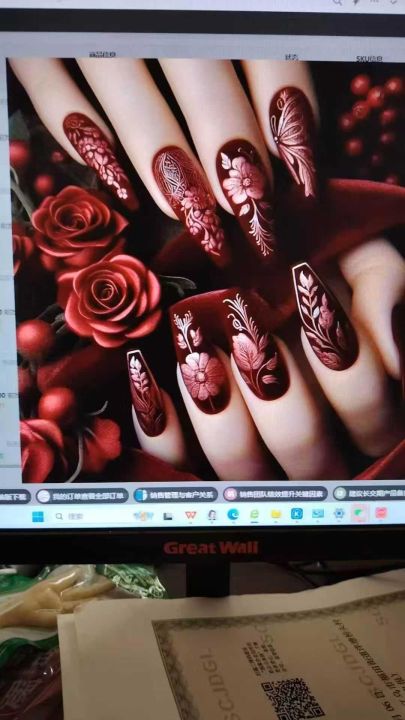Launch WPS Office from the taskbar
Viewport: 405px width, 720px height.
(190, 515)
